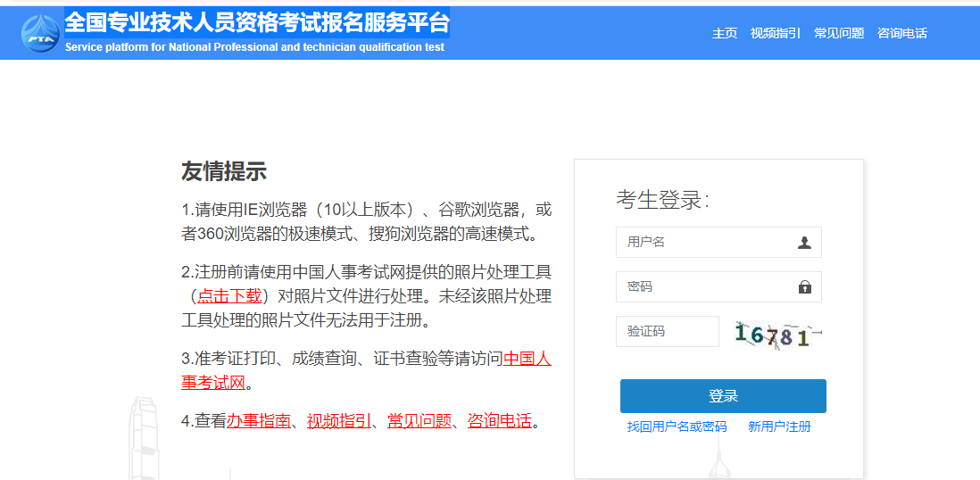Image resolution: width=980 pixels, height=480 pixels.
Task: Open the 办事指南 link in tip 4
Action: [x=259, y=420]
